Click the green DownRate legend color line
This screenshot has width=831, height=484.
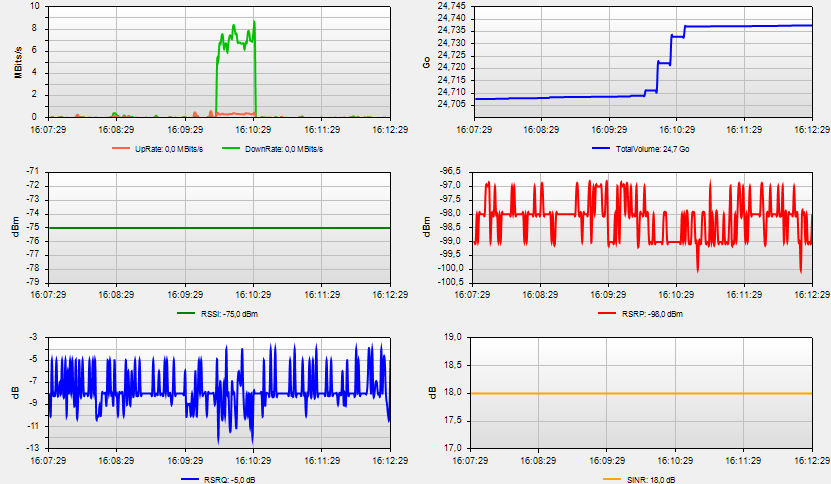click(232, 148)
